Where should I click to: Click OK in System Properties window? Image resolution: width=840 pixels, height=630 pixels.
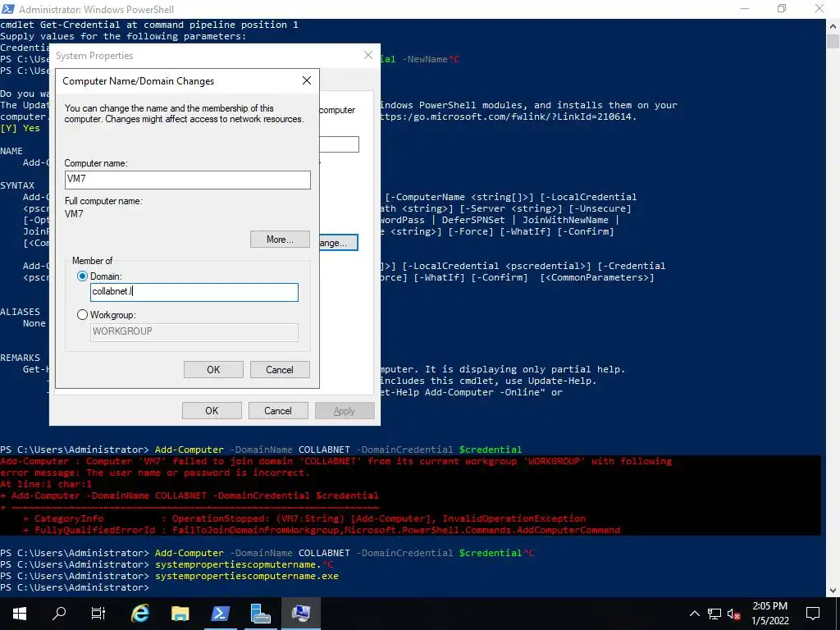[212, 410]
